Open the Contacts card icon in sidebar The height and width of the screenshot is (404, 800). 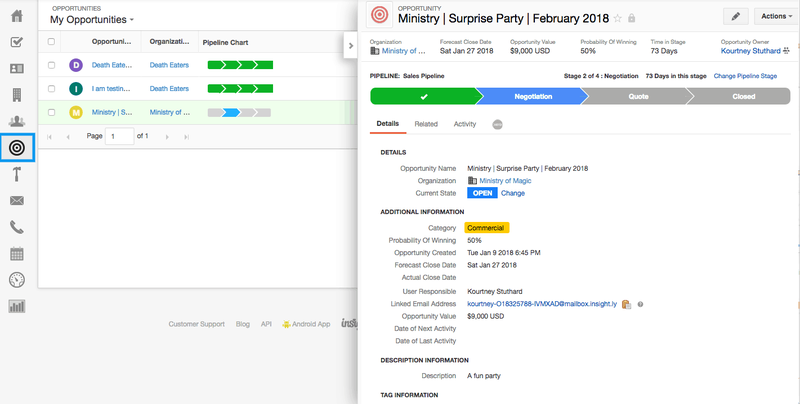17,68
